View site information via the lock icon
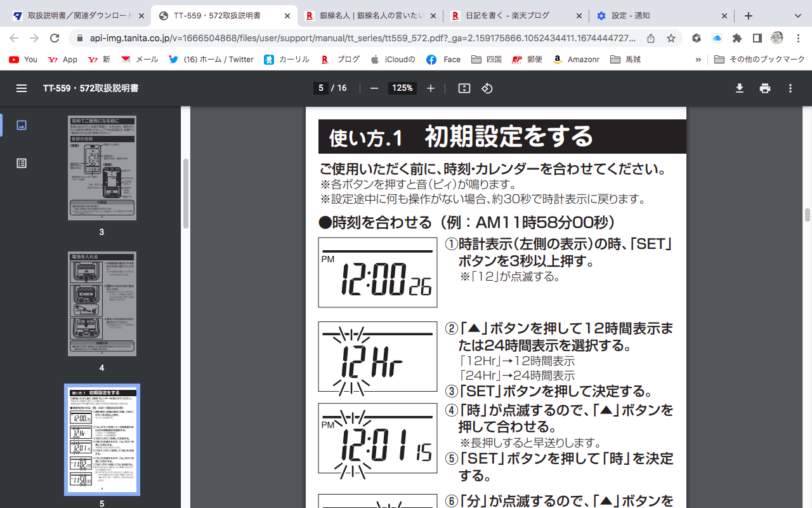The width and height of the screenshot is (812, 508). [x=80, y=38]
